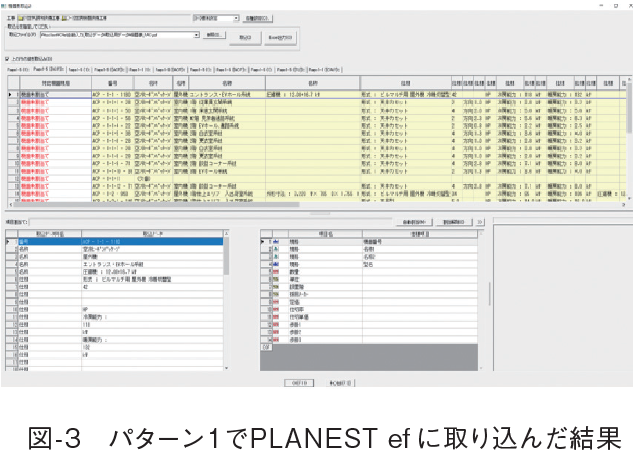Viewport: 633px width, 456px height.
Task: Click the icon in the 機器番号 row
Action: tap(277, 241)
